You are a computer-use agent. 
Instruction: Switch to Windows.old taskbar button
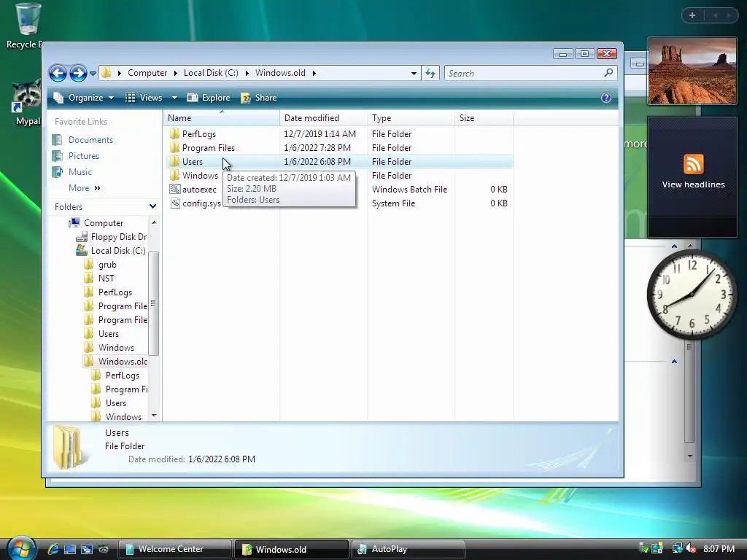coord(292,549)
